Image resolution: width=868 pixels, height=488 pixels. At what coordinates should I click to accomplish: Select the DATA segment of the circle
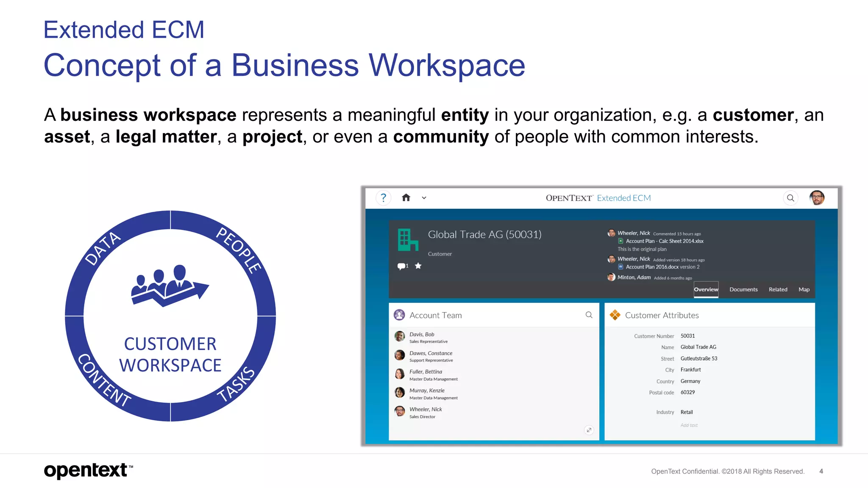coord(103,248)
